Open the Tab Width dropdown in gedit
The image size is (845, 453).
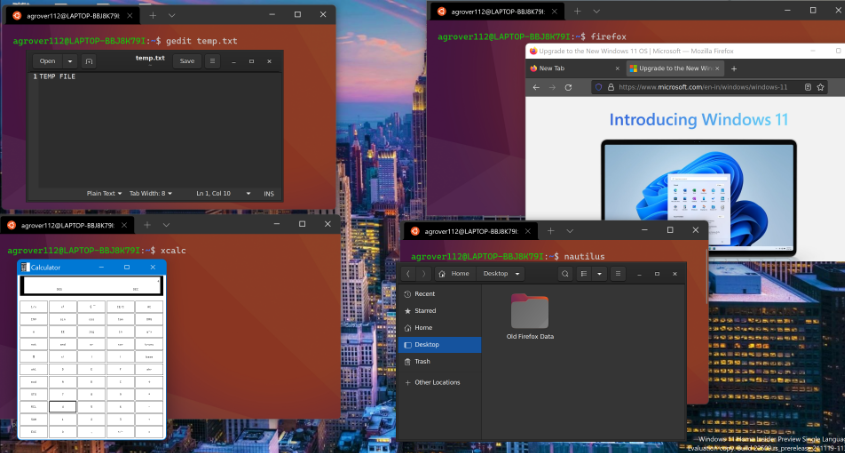click(150, 193)
